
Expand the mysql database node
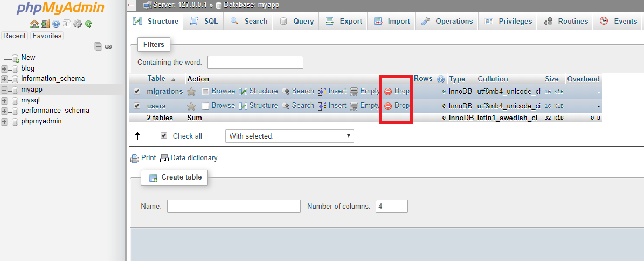pyautogui.click(x=4, y=100)
